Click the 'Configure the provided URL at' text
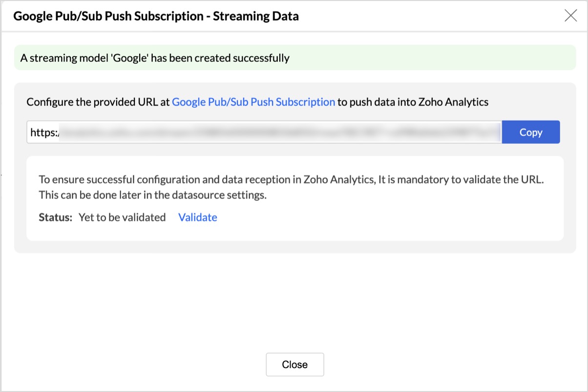The image size is (588, 392). pos(98,102)
